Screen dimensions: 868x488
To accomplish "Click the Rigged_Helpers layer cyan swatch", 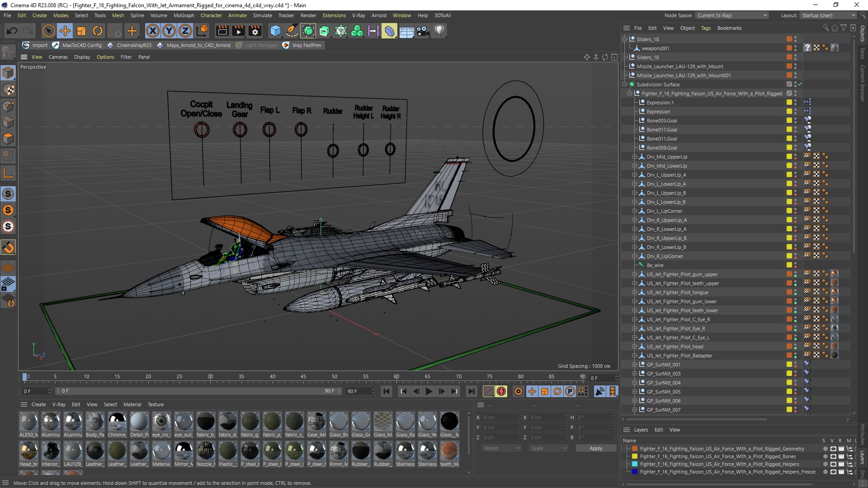I will 635,464.
